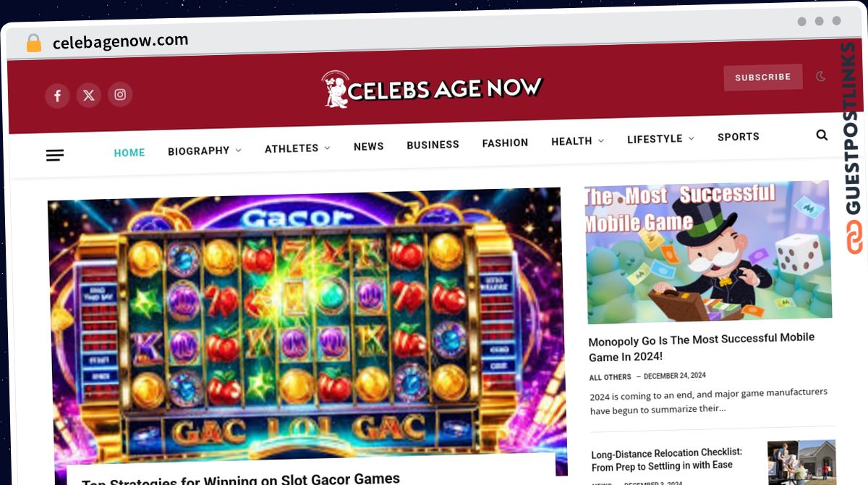This screenshot has width=868, height=485.
Task: Open the Long-Distance Relocation Checklist article
Action: coord(666,459)
